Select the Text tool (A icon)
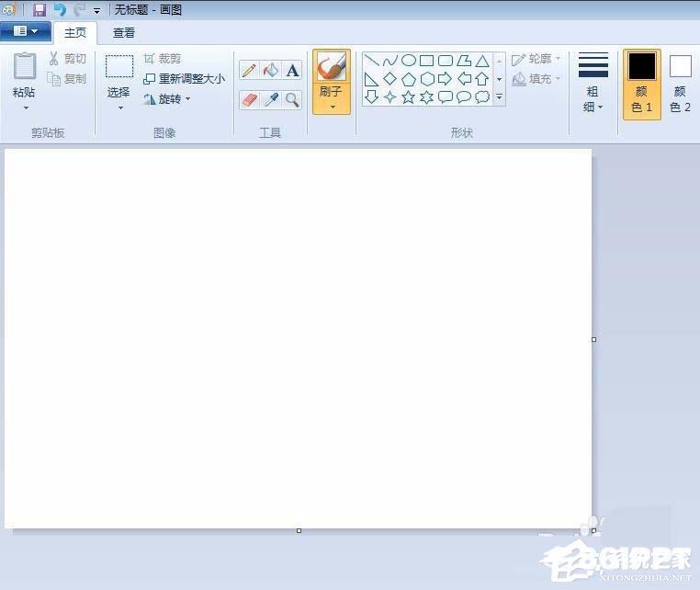The width and height of the screenshot is (700, 590). coord(292,70)
